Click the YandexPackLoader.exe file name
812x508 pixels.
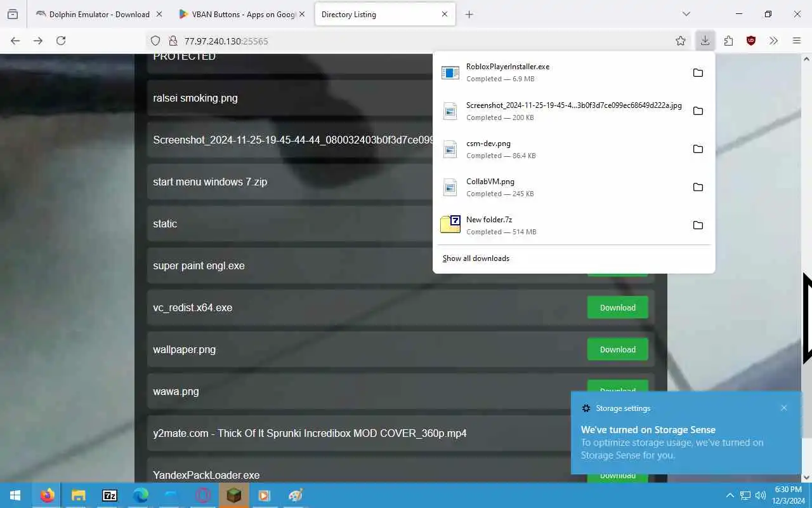(x=206, y=475)
